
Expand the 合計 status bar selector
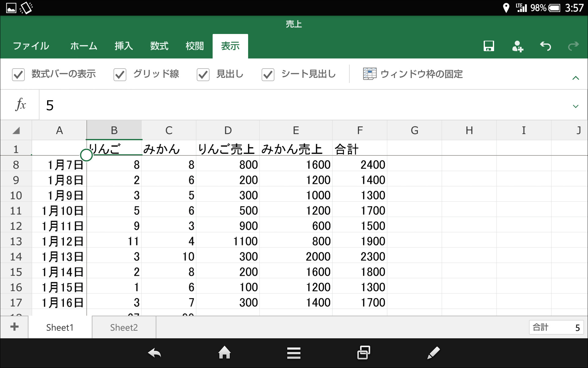pyautogui.click(x=557, y=327)
